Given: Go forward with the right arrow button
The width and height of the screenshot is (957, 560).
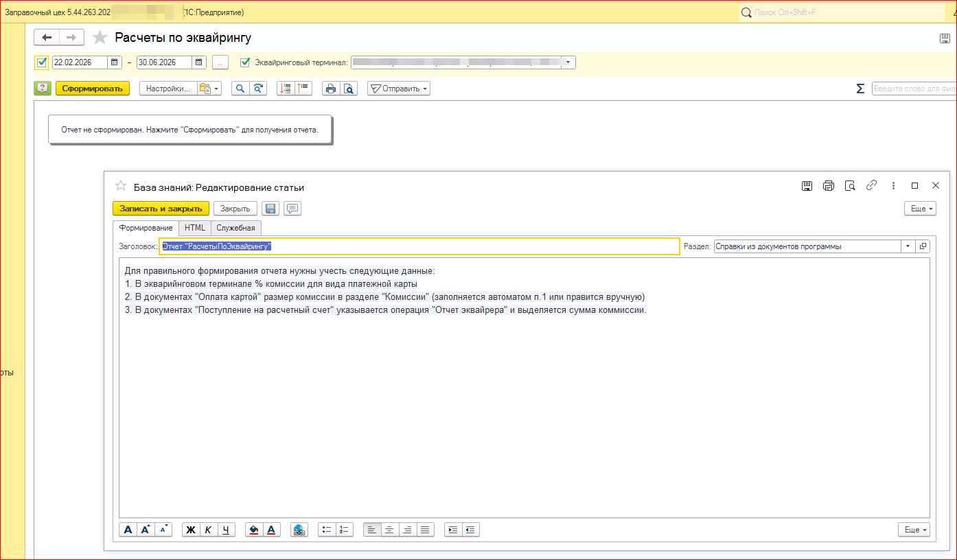Looking at the screenshot, I should point(71,38).
